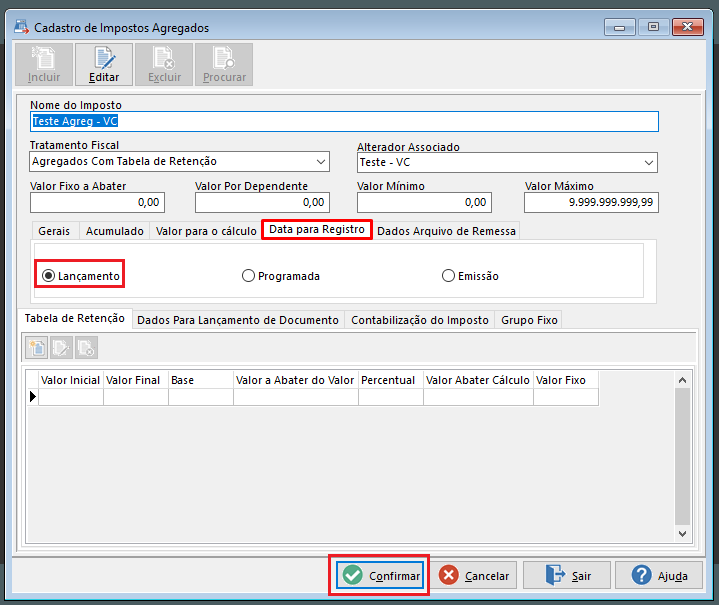Screen dimensions: 719x605
Task: Edit row icon in retention table toolbar
Action: 61,348
